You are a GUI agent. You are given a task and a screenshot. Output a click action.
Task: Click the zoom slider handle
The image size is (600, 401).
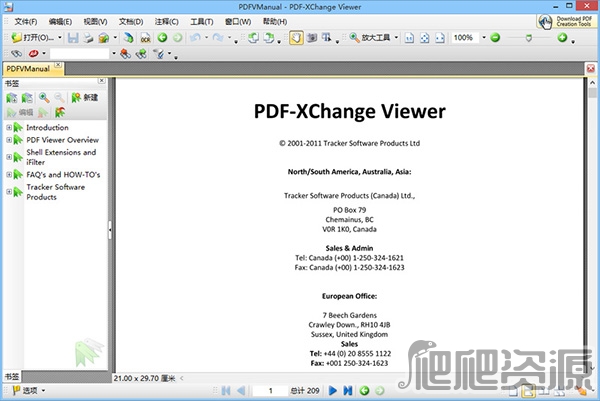pyautogui.click(x=529, y=38)
